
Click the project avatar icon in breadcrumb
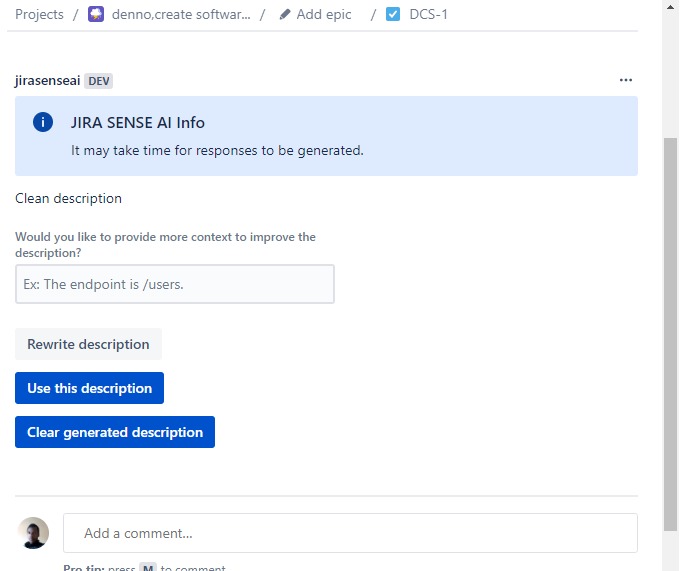pyautogui.click(x=96, y=14)
